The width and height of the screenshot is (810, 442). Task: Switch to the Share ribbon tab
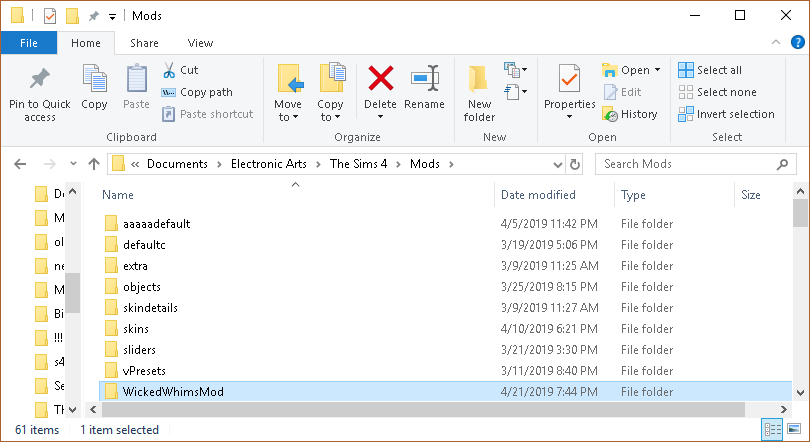144,43
